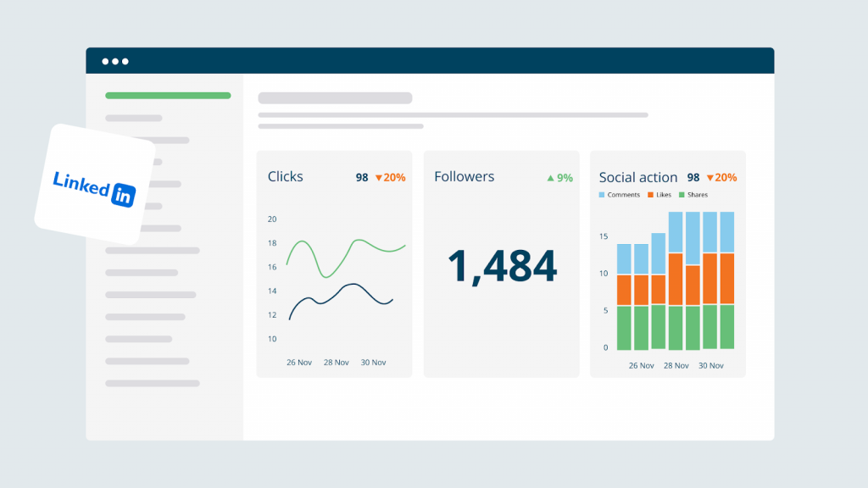Click the 30 Nov label in Social action chart

711,365
